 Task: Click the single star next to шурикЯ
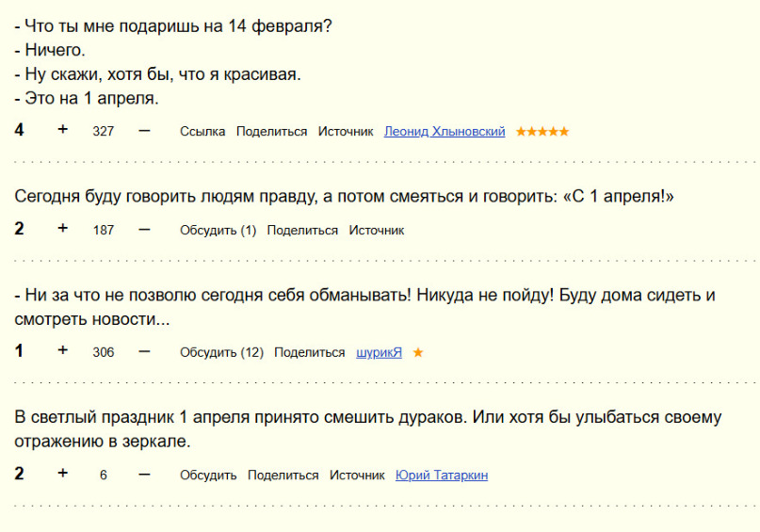pos(418,352)
